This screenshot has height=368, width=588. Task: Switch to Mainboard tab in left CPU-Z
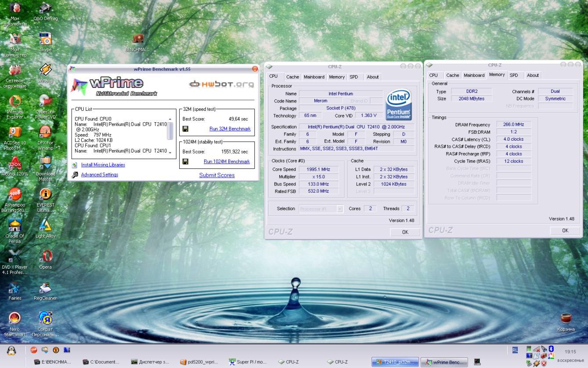tap(314, 77)
